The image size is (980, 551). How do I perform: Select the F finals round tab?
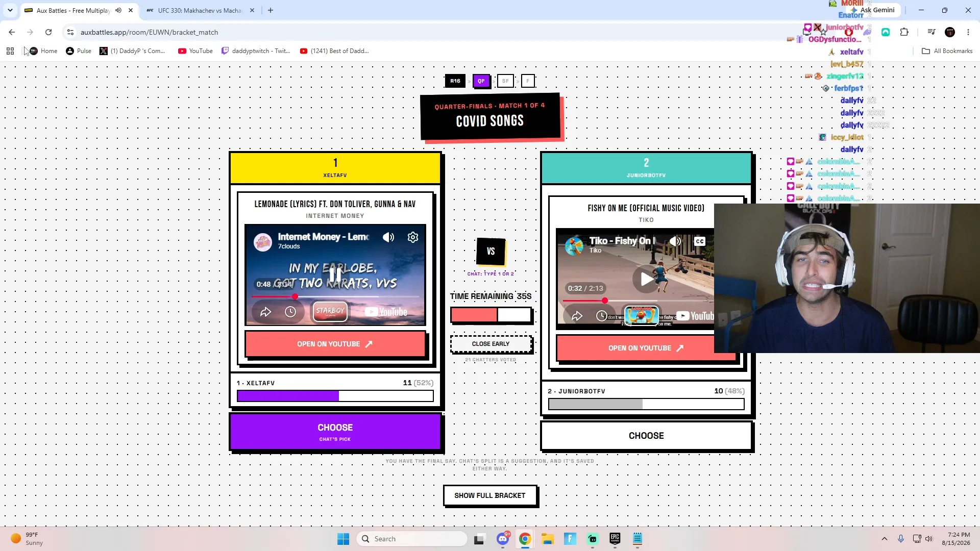(x=528, y=81)
